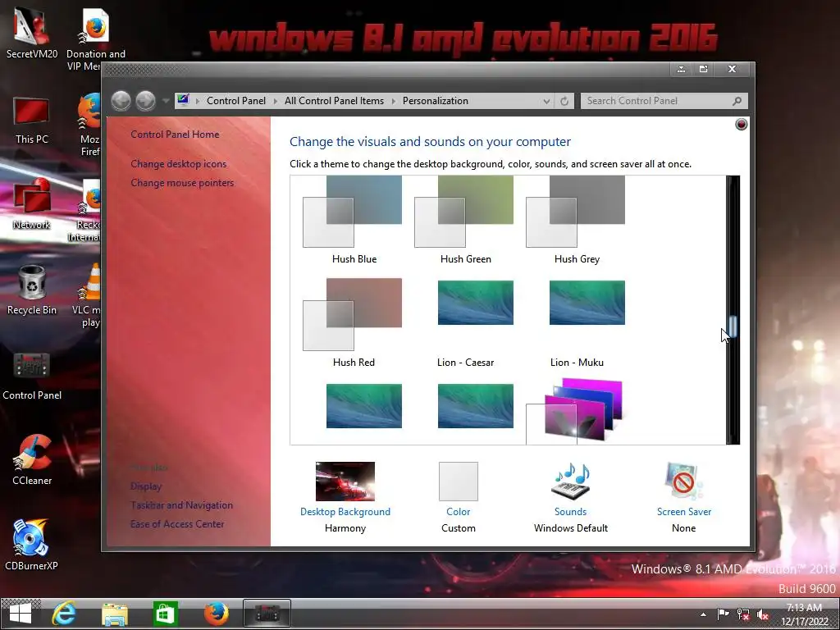Open Firefox from the taskbar

point(217,614)
